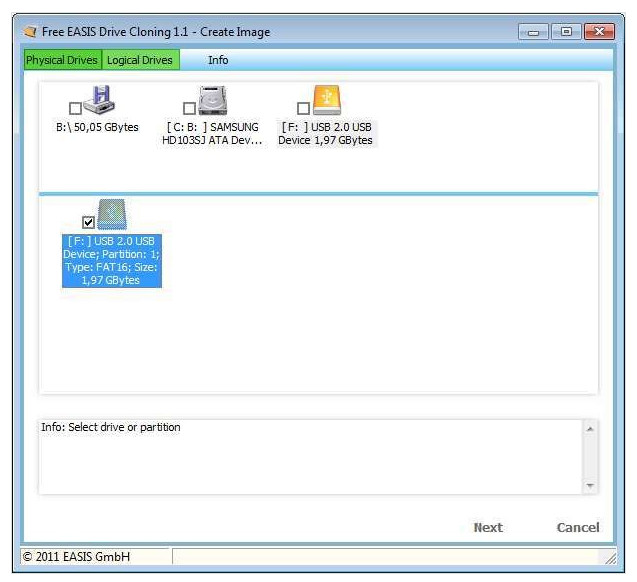Click the window resize grip in status bar

point(610,558)
